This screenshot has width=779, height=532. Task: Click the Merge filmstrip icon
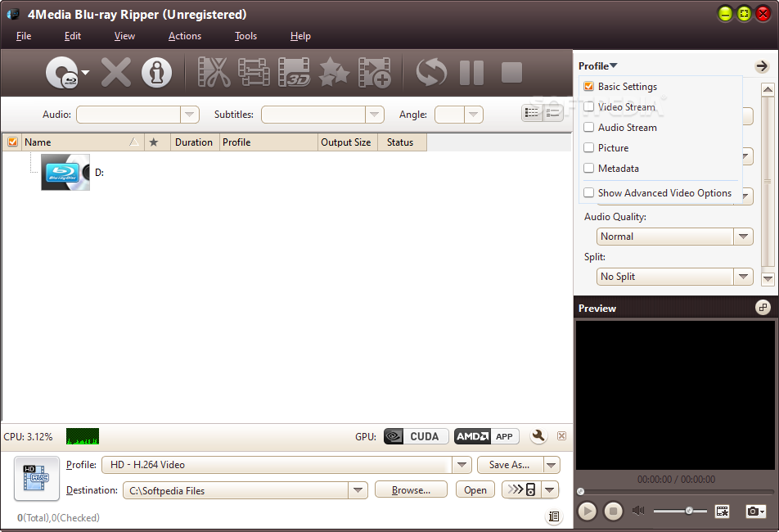point(254,73)
